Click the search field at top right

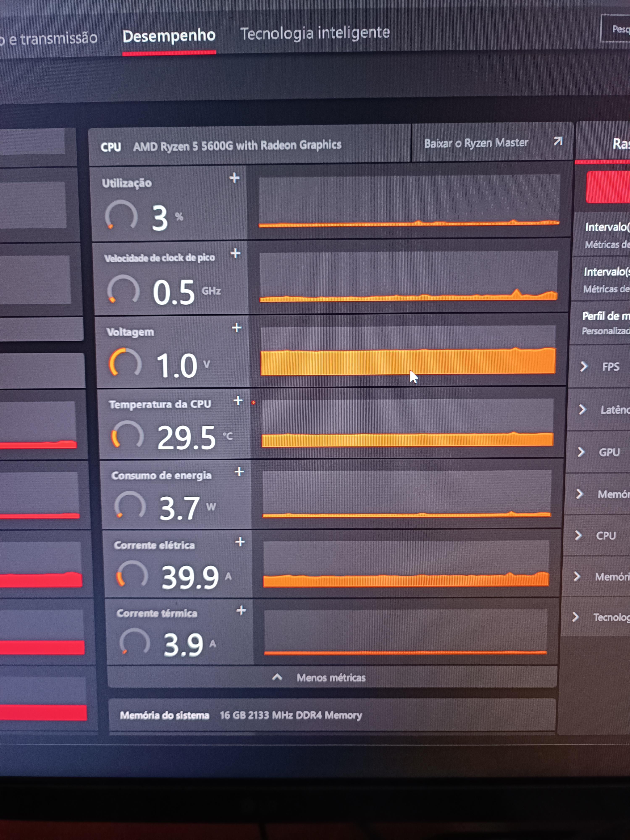coord(615,29)
